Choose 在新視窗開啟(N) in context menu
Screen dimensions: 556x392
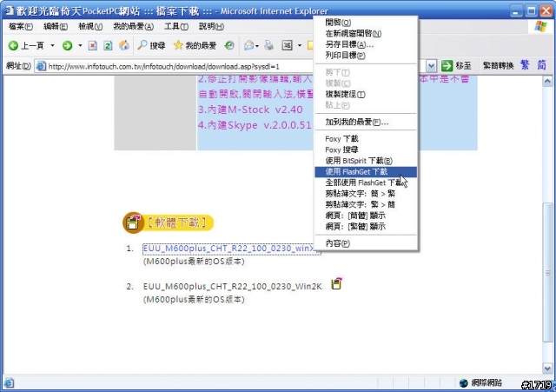tap(366, 34)
